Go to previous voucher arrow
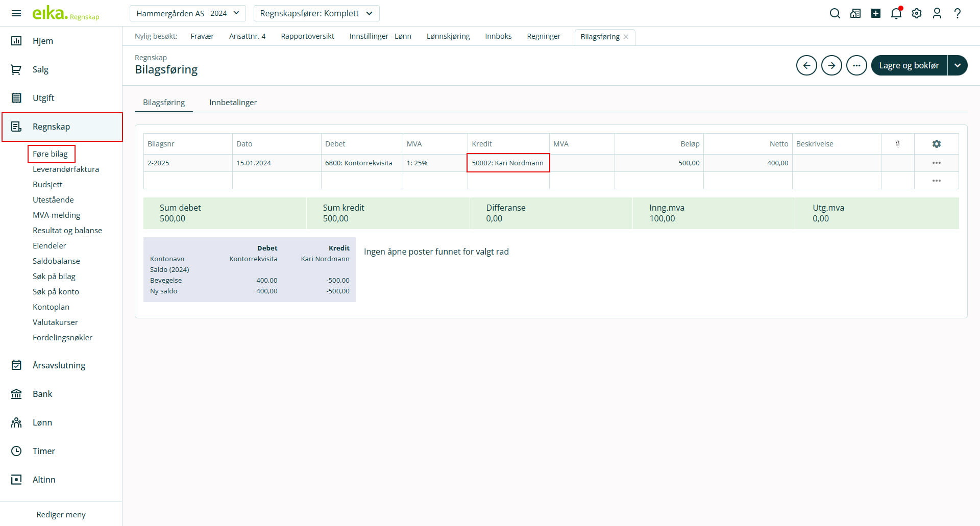 (806, 65)
